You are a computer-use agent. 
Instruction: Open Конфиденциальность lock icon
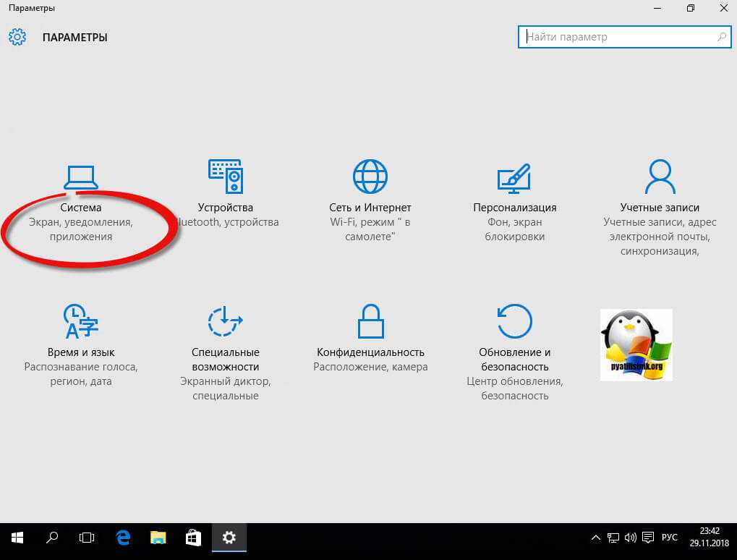(370, 321)
